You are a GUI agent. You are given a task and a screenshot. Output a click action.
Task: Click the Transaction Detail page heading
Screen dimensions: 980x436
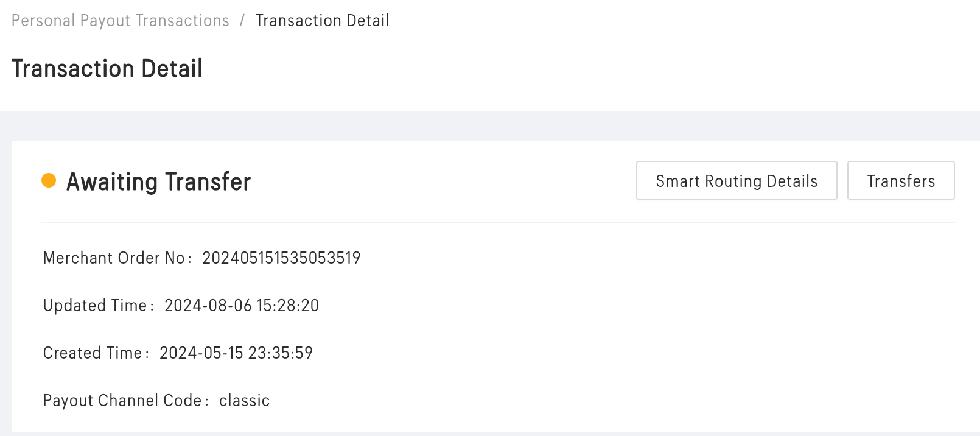(107, 69)
